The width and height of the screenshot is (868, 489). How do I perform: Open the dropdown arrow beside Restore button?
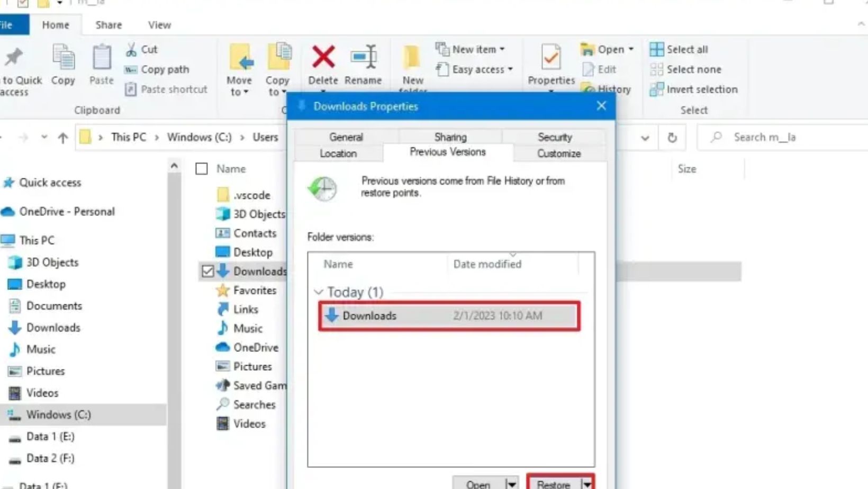tap(587, 484)
